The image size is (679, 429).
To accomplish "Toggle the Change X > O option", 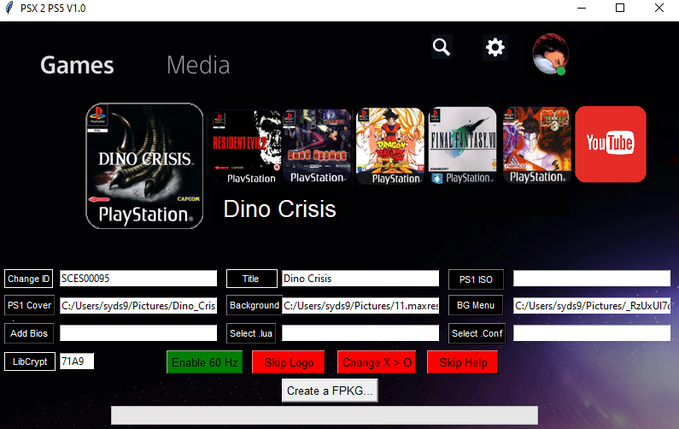I will point(376,362).
